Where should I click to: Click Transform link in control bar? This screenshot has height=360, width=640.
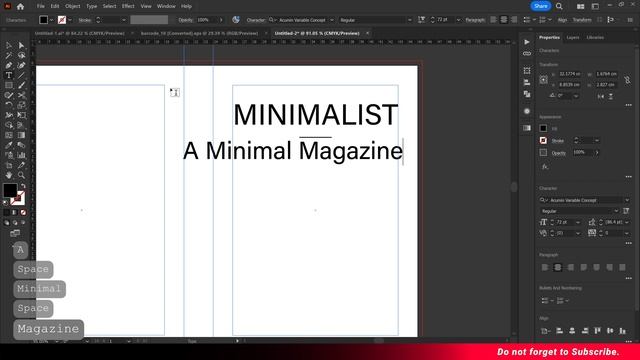point(582,20)
